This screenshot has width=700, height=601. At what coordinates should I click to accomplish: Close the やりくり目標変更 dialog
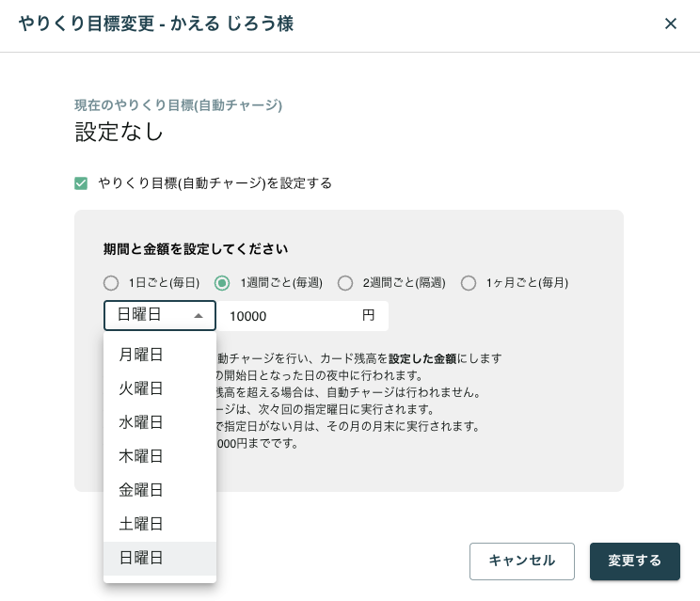tap(671, 24)
